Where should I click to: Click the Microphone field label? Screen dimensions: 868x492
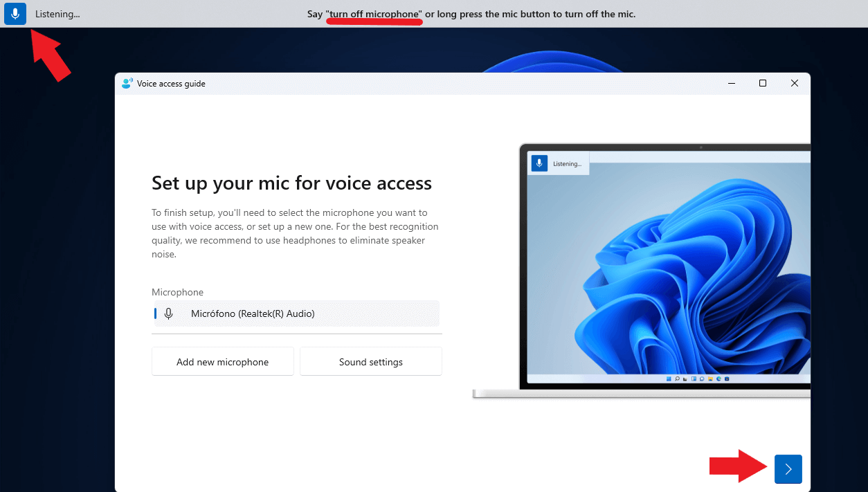tap(178, 292)
